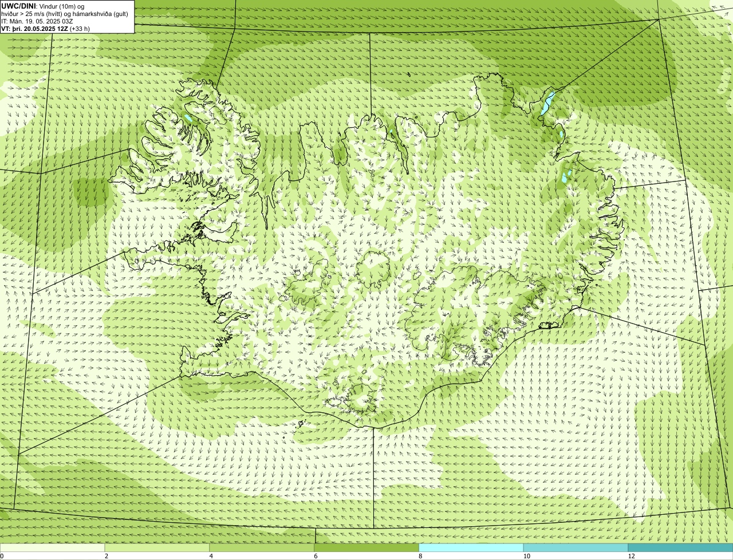Viewport: 733px width, 560px height.
Task: Select the 2–4 m/s light green legend segment
Action: 157,547
